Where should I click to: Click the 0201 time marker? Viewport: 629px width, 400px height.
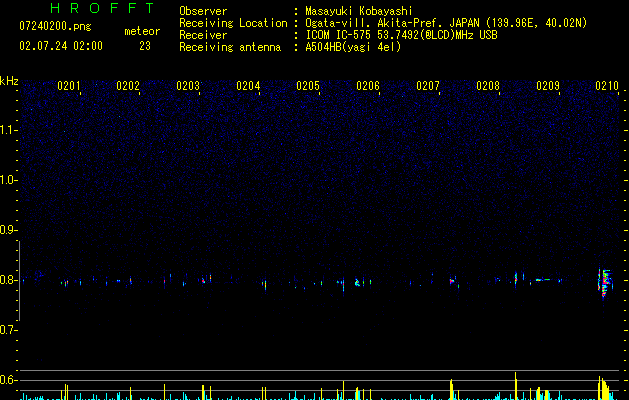point(69,86)
